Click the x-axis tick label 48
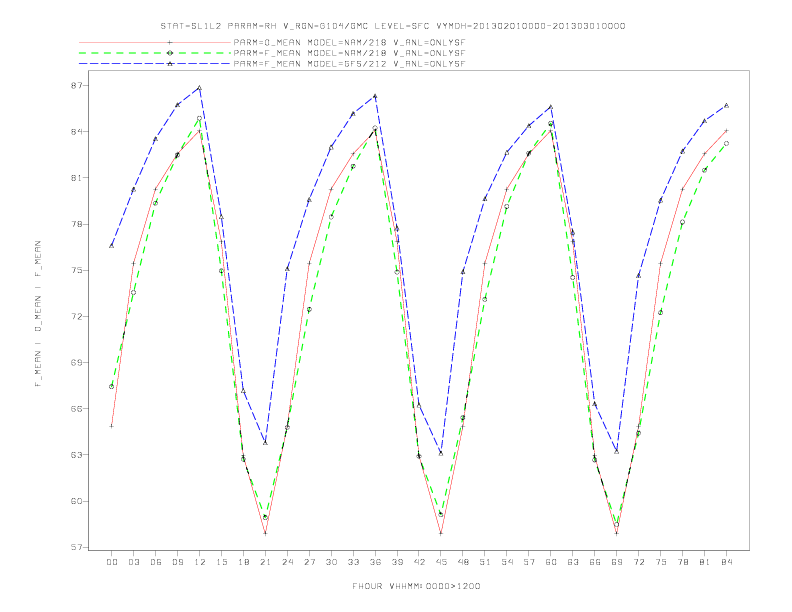Screen dimensions: 792x612 pyautogui.click(x=463, y=562)
